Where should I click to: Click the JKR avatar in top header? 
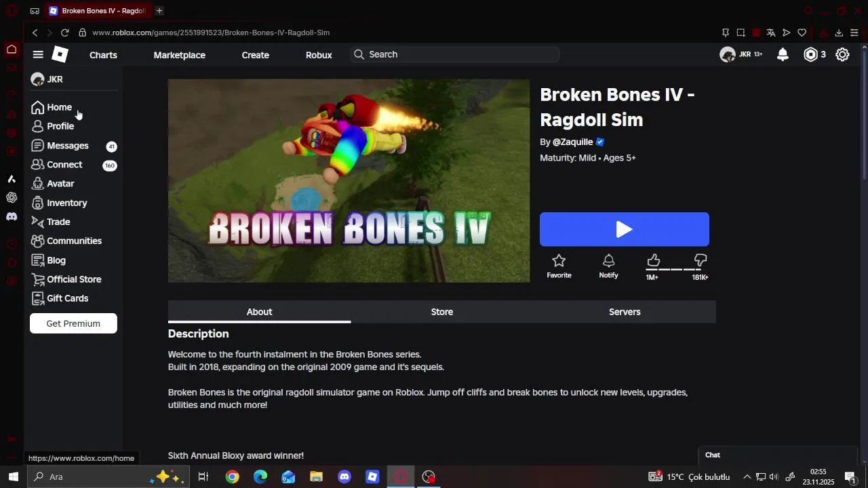728,55
